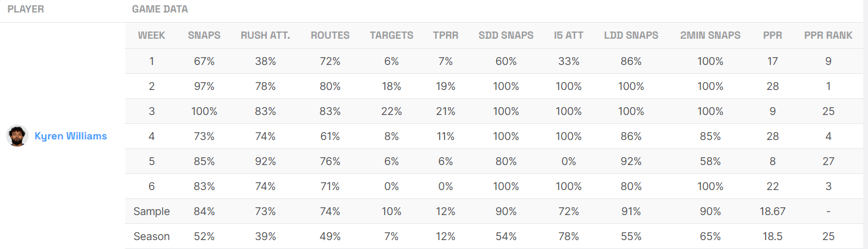Select the Sample row label
Image resolution: width=868 pixels, height=249 pixels.
coord(152,211)
